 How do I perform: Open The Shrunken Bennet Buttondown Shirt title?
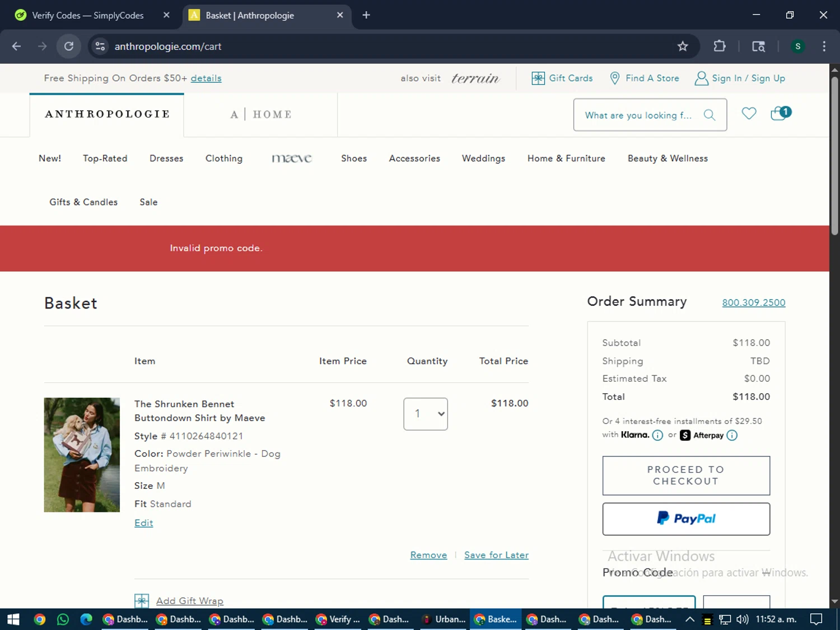click(200, 411)
